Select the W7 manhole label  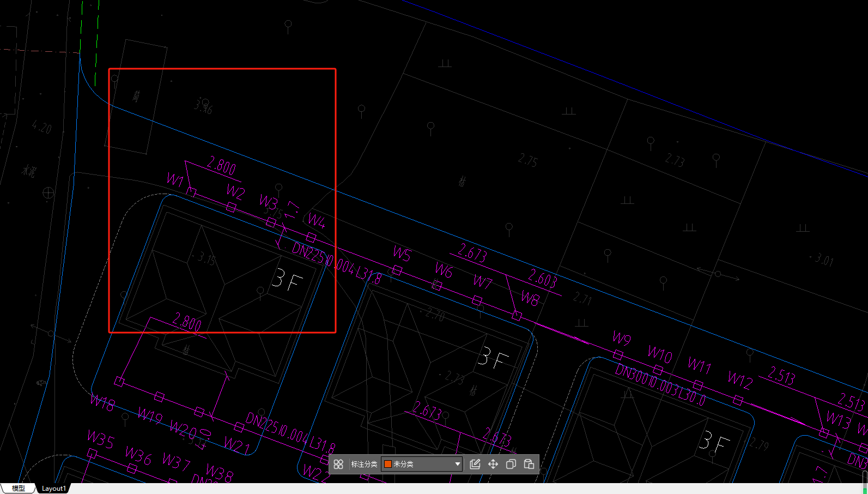483,282
